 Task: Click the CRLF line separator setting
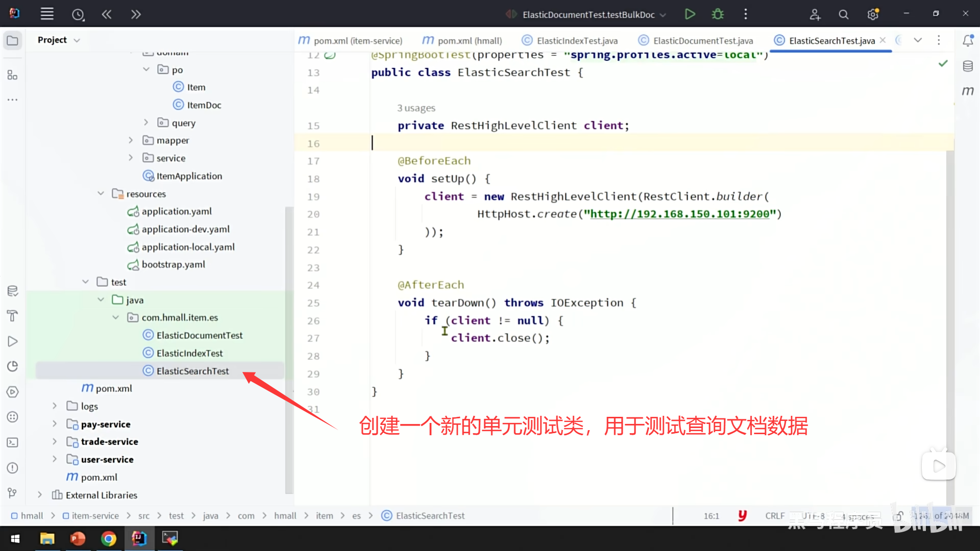774,516
